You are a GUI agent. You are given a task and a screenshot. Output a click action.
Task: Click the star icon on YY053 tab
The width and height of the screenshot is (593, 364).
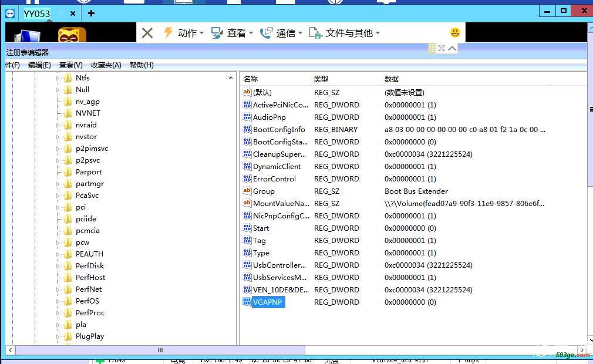(x=60, y=13)
